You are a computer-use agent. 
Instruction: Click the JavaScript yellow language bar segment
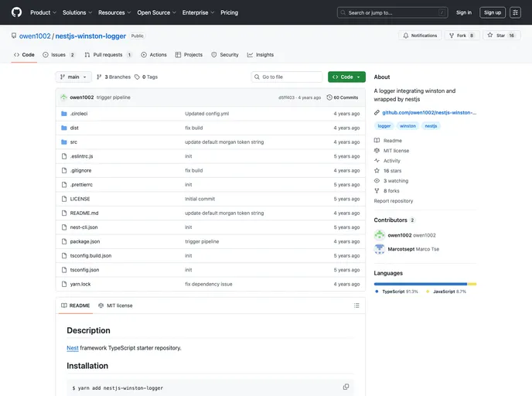[472, 284]
